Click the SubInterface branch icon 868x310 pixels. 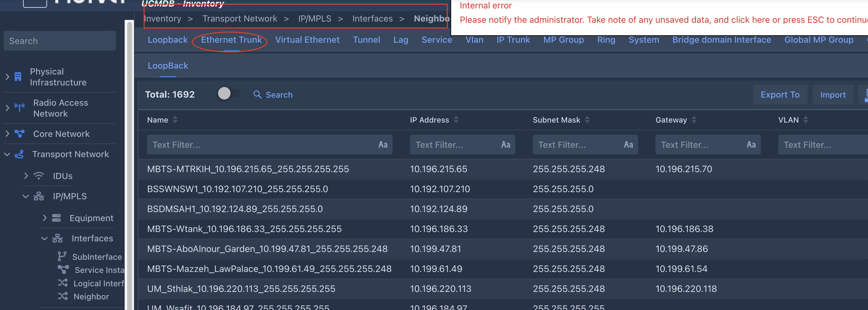click(62, 257)
